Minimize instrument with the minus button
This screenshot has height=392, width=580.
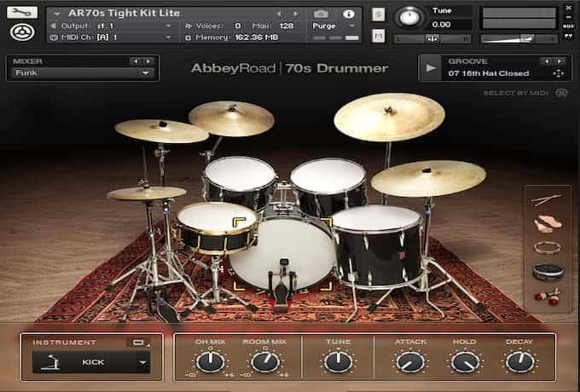[x=569, y=17]
